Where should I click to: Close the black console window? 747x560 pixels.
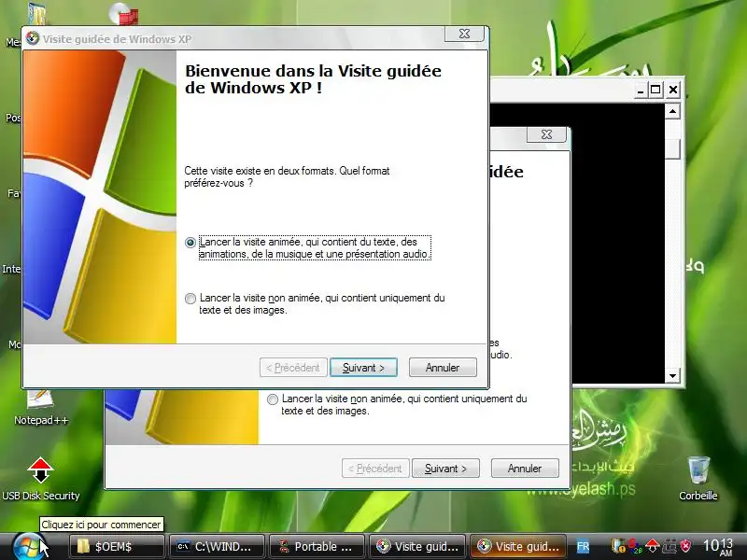[x=673, y=90]
